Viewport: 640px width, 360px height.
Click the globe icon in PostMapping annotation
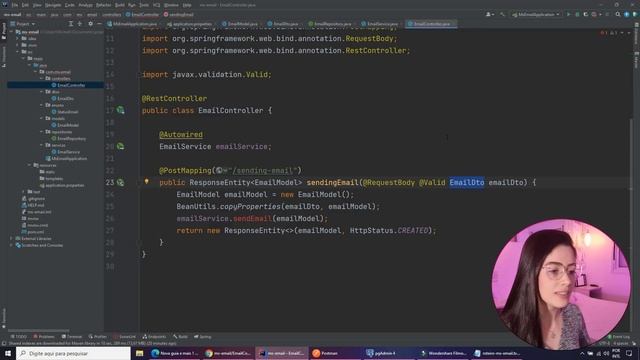219,171
